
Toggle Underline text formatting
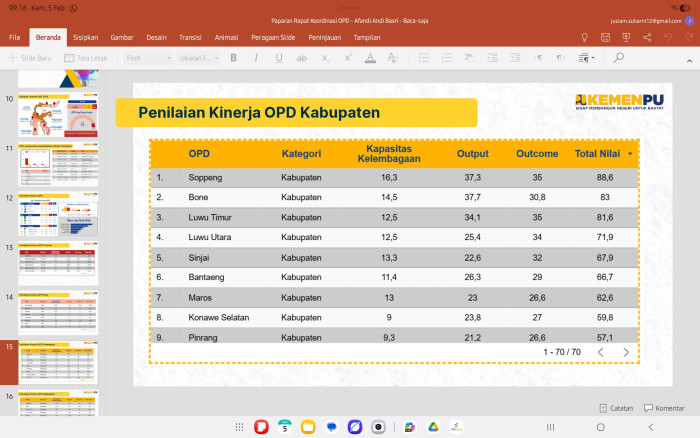click(278, 58)
